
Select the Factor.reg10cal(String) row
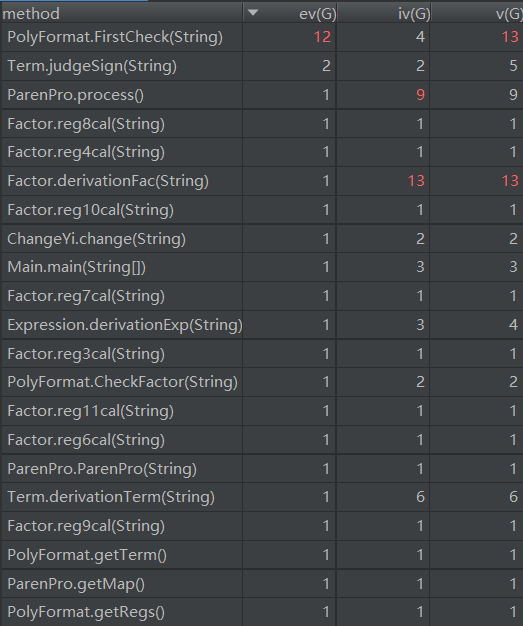click(x=262, y=210)
